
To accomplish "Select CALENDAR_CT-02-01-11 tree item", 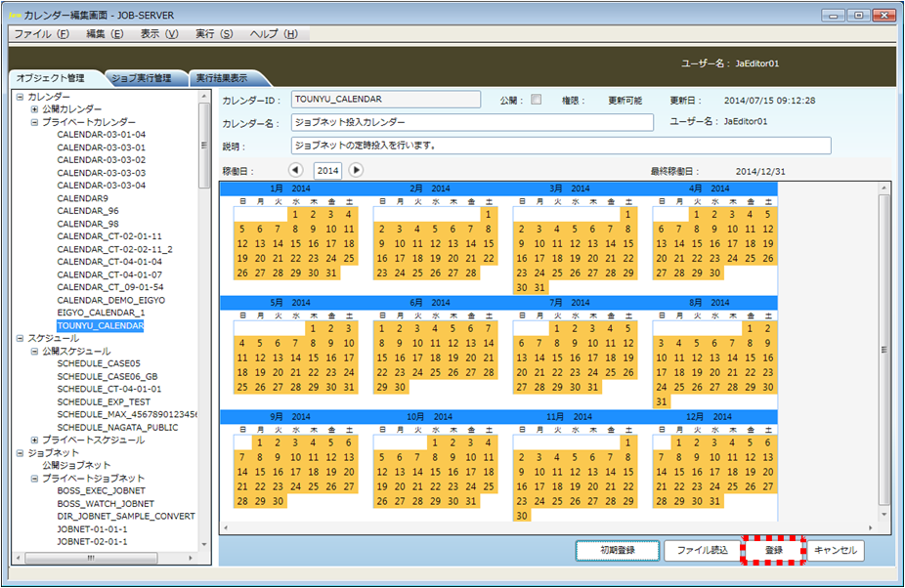I will 109,236.
